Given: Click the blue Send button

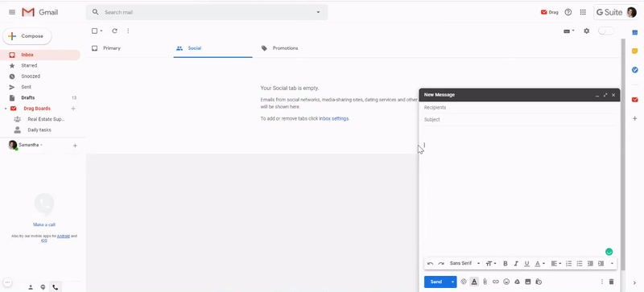Looking at the screenshot, I should (x=436, y=282).
